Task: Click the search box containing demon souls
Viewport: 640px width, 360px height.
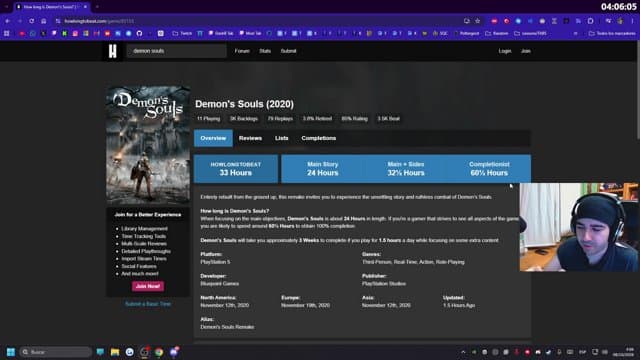Action: 176,51
